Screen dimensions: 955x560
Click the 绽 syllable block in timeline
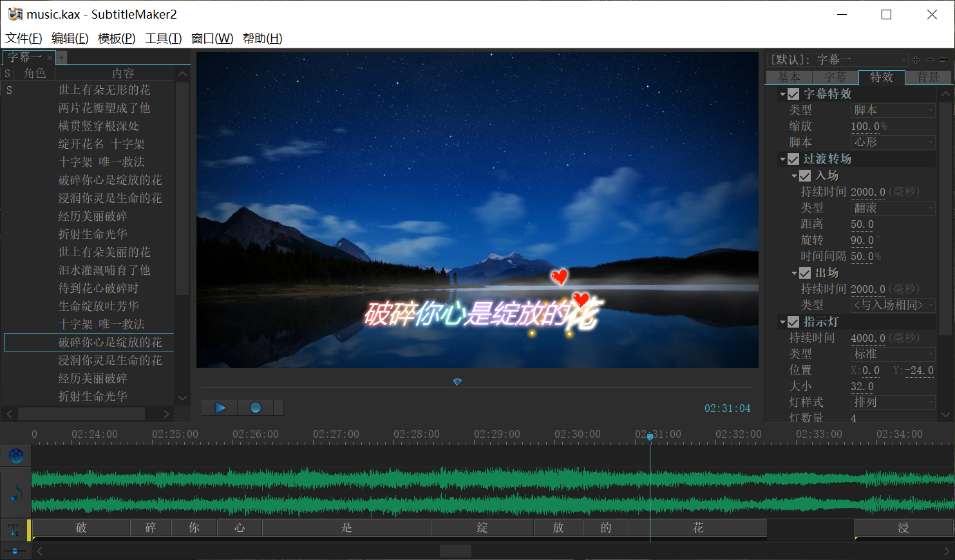482,528
